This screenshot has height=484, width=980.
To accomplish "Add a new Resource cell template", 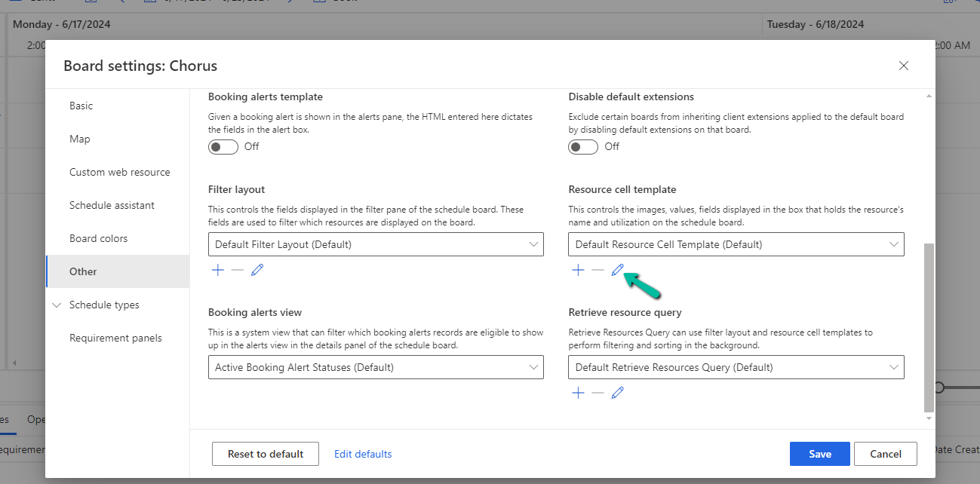I will pos(578,269).
